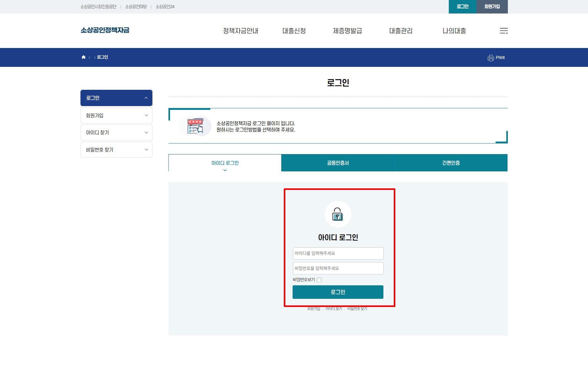
Task: Open the 제증명발급 menu
Action: pos(348,31)
